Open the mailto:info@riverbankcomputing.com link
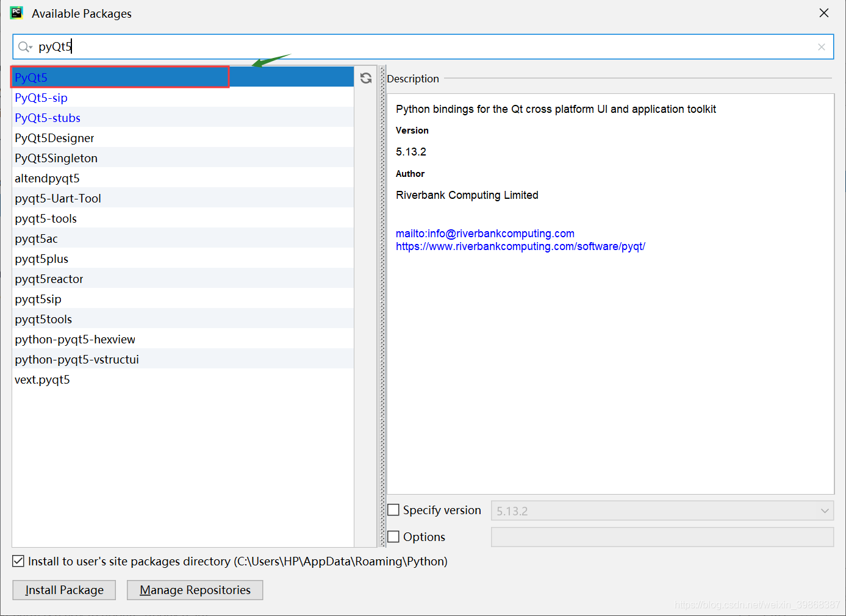 point(485,234)
